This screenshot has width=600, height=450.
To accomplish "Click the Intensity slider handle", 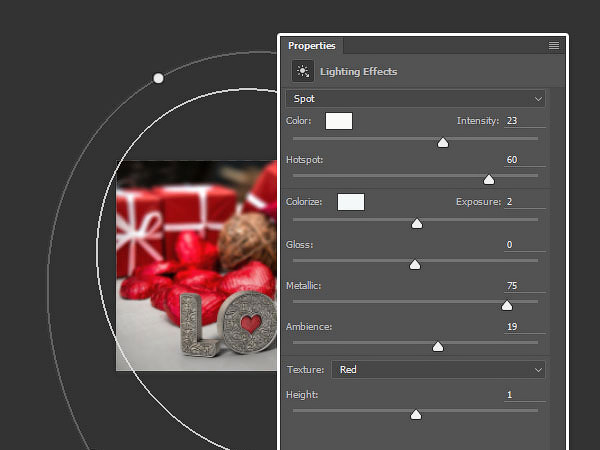I will click(443, 143).
